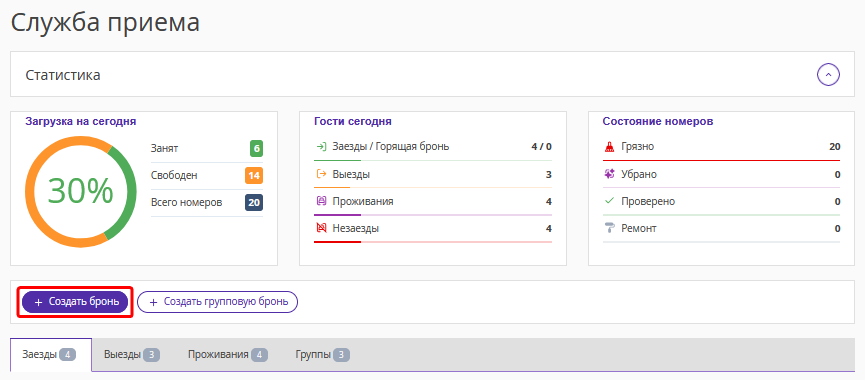Click the green Проверено checkmark icon
This screenshot has width=865, height=380.
pyautogui.click(x=610, y=201)
